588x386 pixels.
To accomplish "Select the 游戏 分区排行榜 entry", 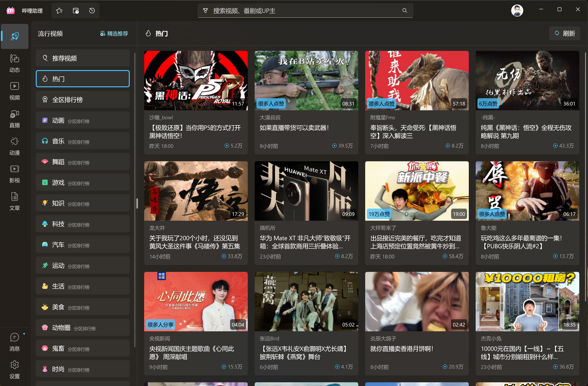I will 82,182.
